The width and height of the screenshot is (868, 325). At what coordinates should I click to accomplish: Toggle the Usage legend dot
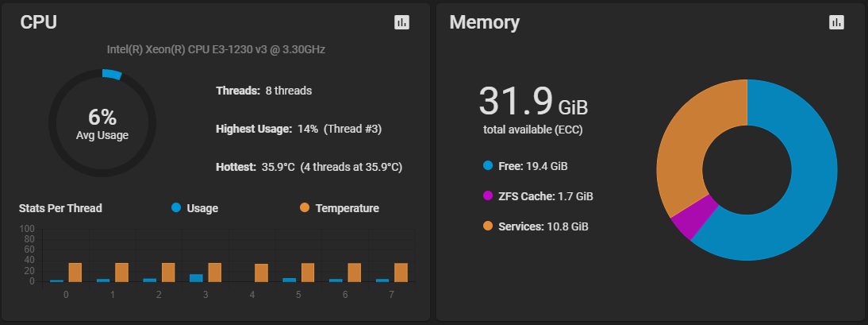coord(176,208)
